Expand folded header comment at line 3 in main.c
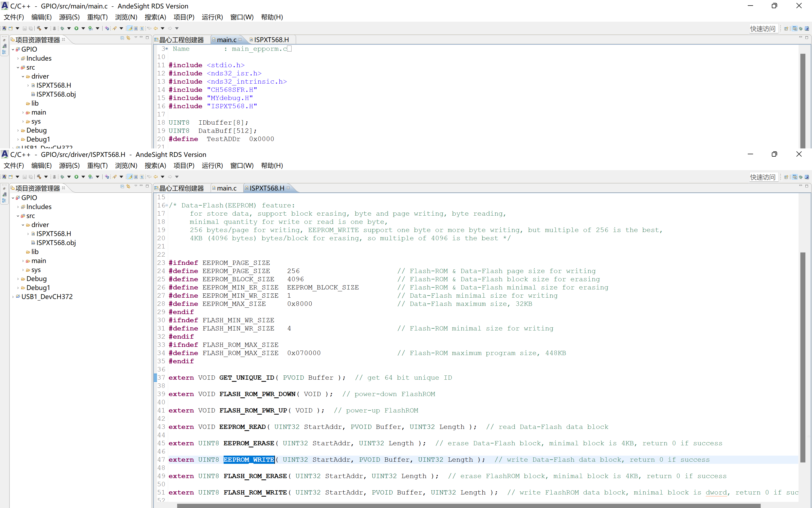Viewport: 812px width, 508px height. pos(167,49)
